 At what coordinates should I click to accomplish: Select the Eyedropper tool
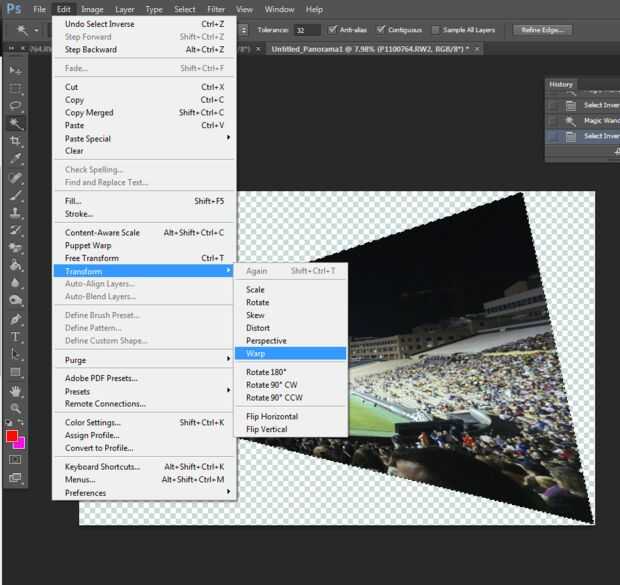15,159
